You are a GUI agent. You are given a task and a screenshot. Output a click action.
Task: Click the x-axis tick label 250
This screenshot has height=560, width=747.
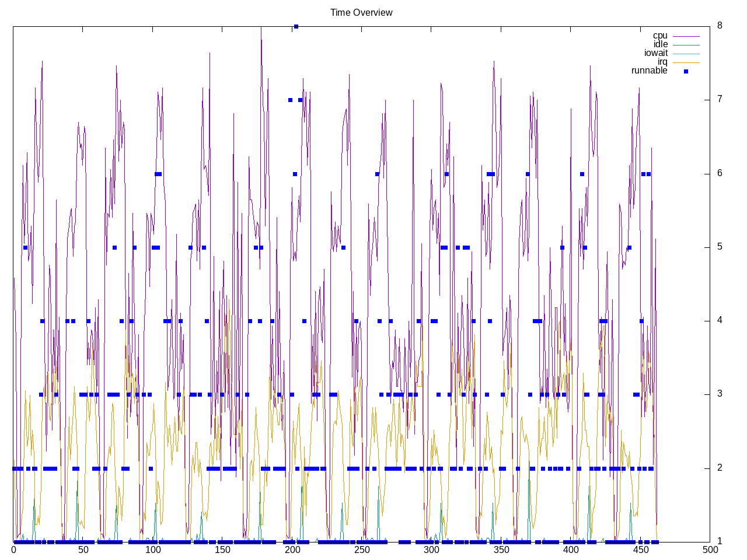click(x=361, y=550)
